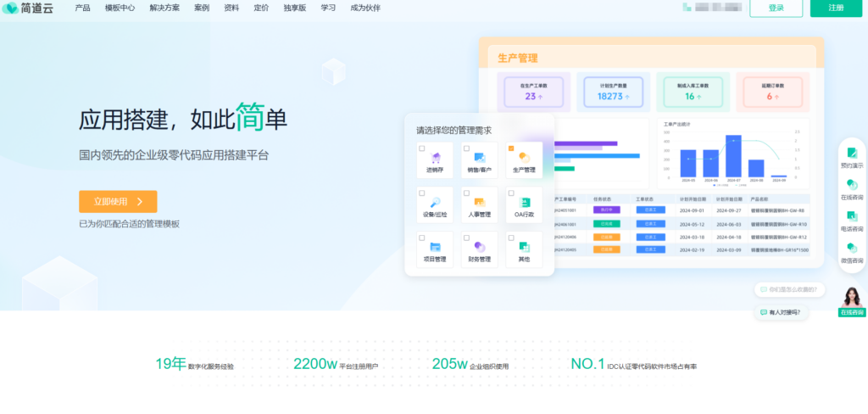Click the 你们是怎么收费的? suggestion bubble

tap(789, 289)
